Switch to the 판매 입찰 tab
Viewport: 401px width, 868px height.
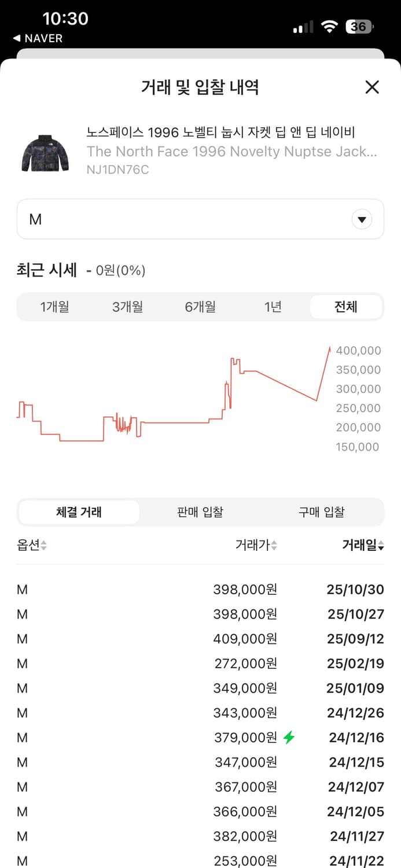200,512
